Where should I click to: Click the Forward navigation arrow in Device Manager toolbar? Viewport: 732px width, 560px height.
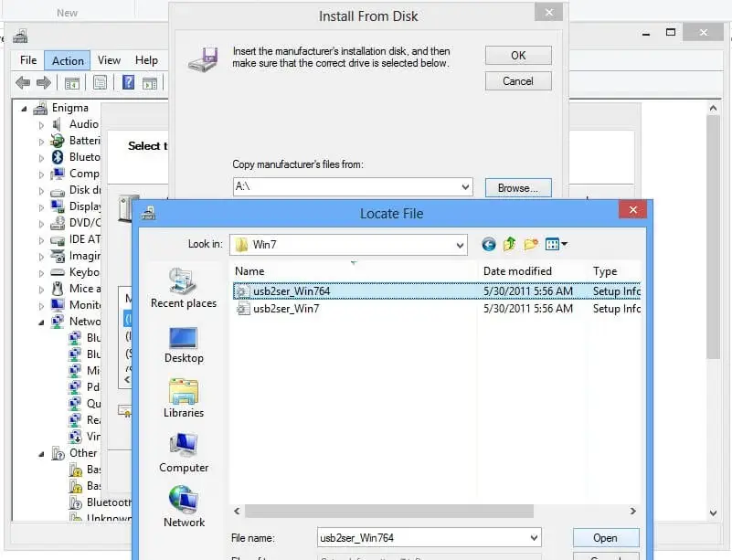pyautogui.click(x=44, y=81)
